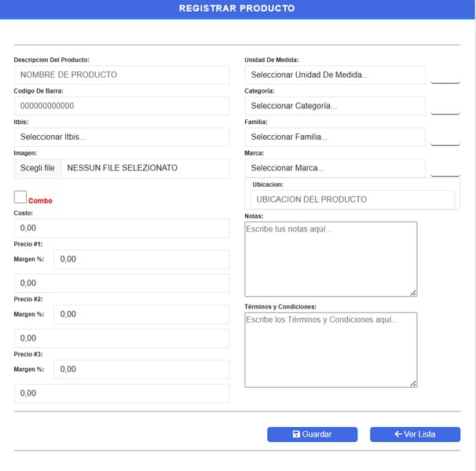Click the 'REGISTRAR PRODUCTO' header title

coord(236,8)
